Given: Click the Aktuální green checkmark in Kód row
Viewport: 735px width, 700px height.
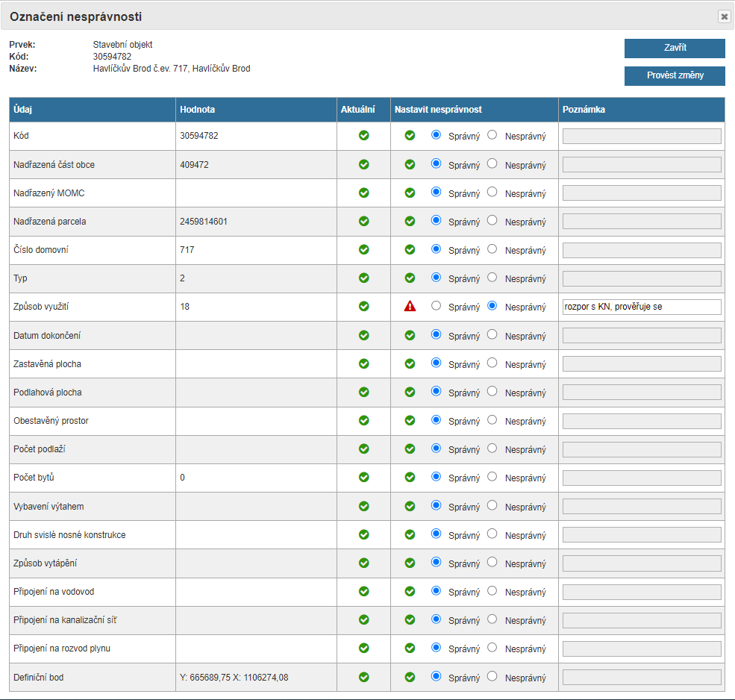Looking at the screenshot, I should coord(364,135).
